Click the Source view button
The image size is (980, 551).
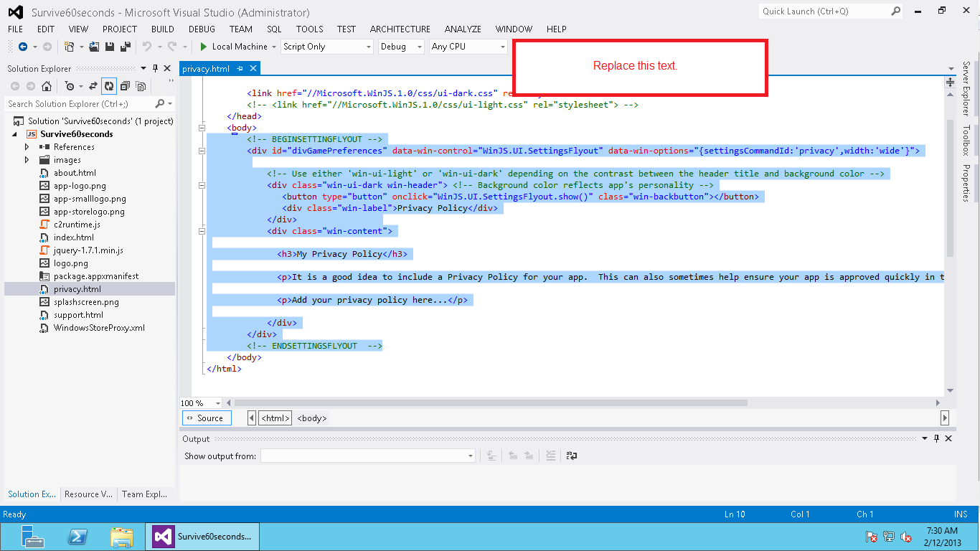pyautogui.click(x=206, y=418)
